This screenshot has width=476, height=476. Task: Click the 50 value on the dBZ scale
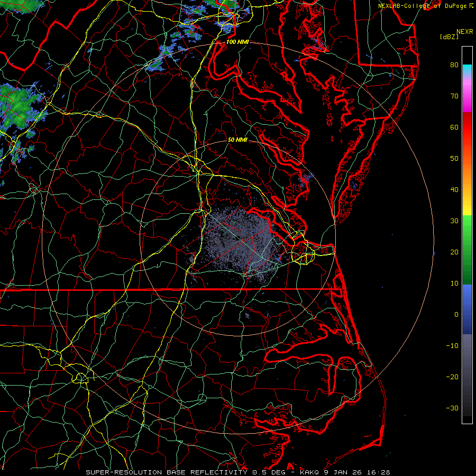(454, 159)
